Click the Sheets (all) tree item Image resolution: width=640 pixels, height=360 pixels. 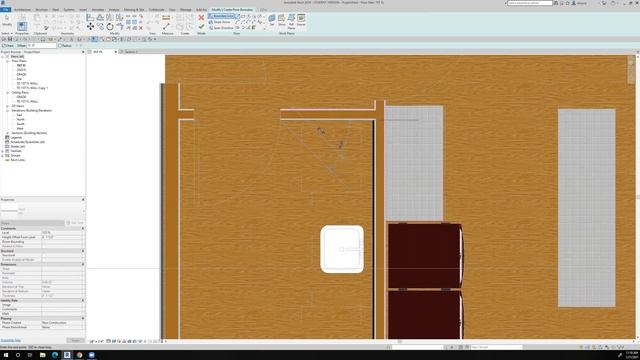[x=18, y=147]
